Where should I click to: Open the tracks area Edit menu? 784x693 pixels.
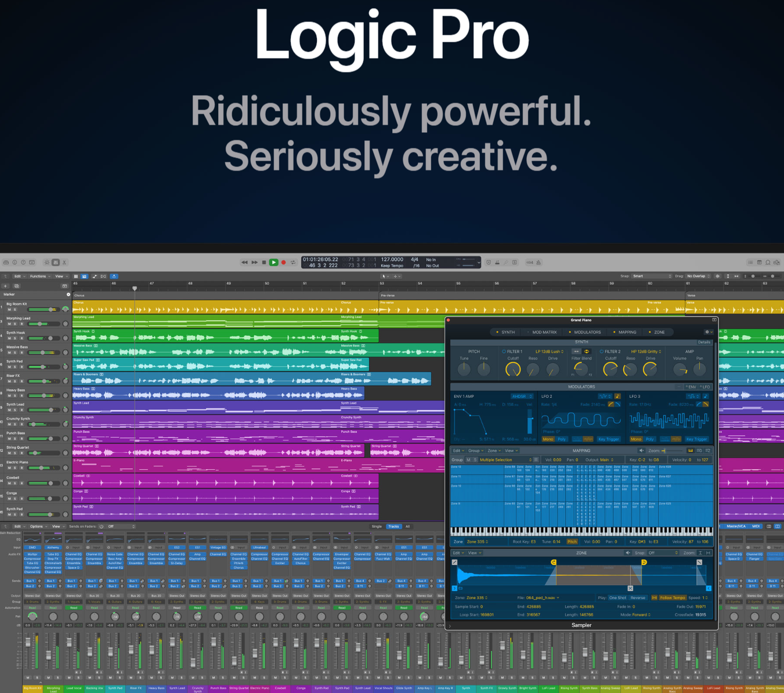click(19, 276)
